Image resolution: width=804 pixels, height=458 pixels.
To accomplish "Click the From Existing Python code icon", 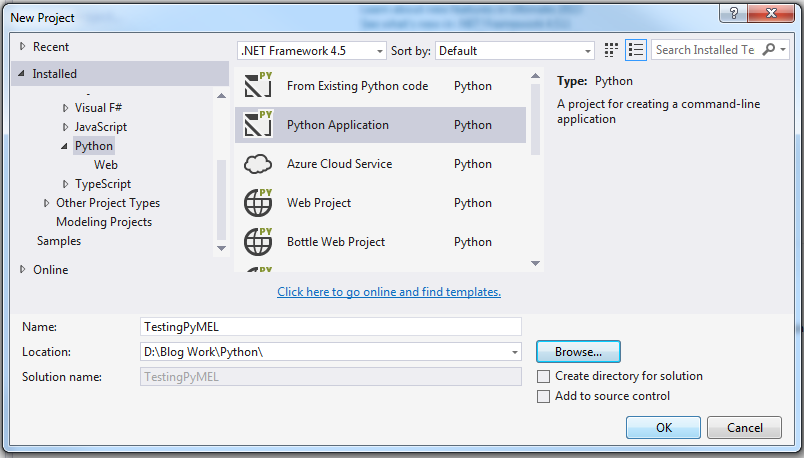I will tap(258, 85).
